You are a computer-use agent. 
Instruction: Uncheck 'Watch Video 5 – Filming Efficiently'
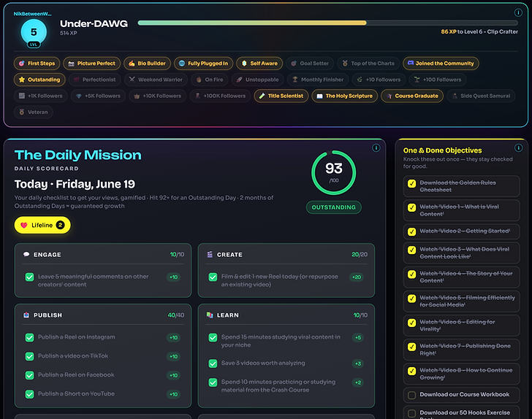[x=412, y=299]
